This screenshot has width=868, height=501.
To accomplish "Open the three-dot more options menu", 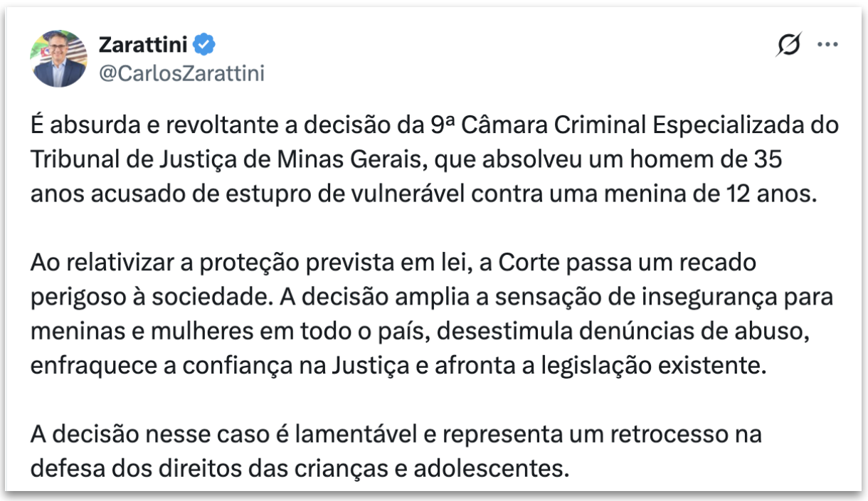I will point(827,45).
